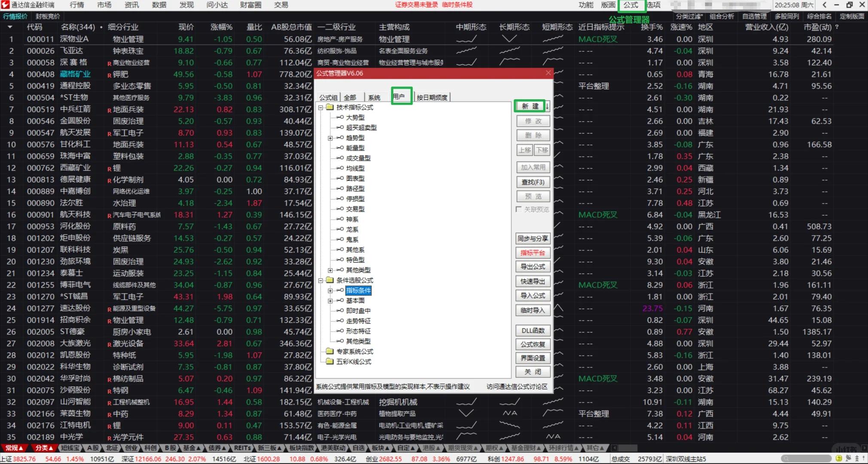Click the node icon beside 成交量型
The image size is (868, 464).
(340, 158)
